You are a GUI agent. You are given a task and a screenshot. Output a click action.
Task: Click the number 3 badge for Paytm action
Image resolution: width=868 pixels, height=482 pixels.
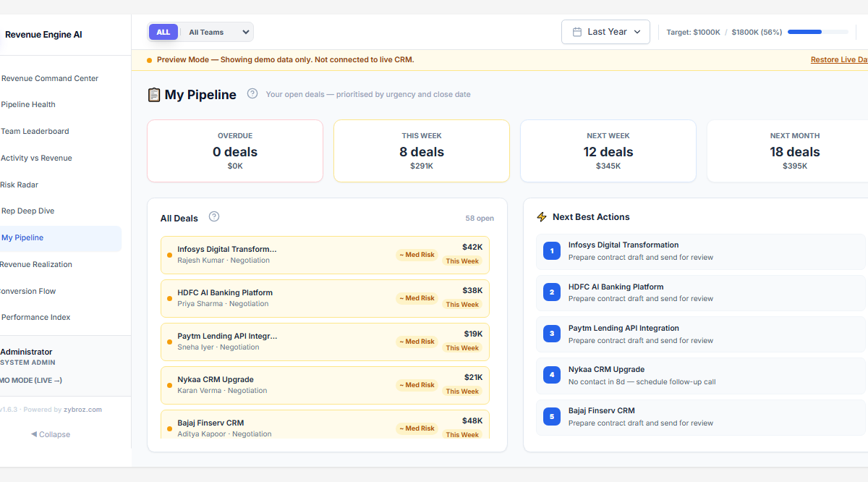coord(552,334)
